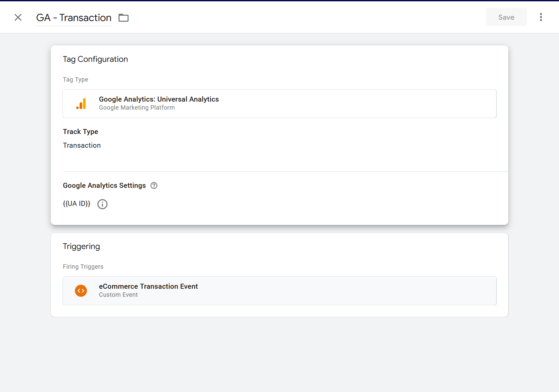Viewport: 559px width, 392px height.
Task: Click the Google Analytics bar chart icon
Action: coord(81,104)
